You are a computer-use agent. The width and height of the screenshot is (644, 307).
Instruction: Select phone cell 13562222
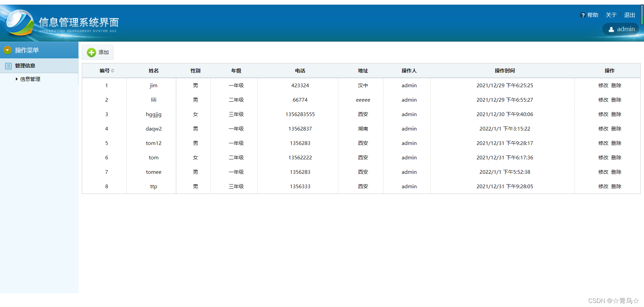(300, 158)
